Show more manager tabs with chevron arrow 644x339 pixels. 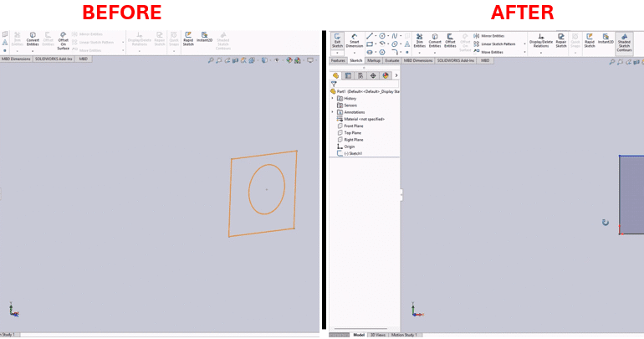coord(396,75)
